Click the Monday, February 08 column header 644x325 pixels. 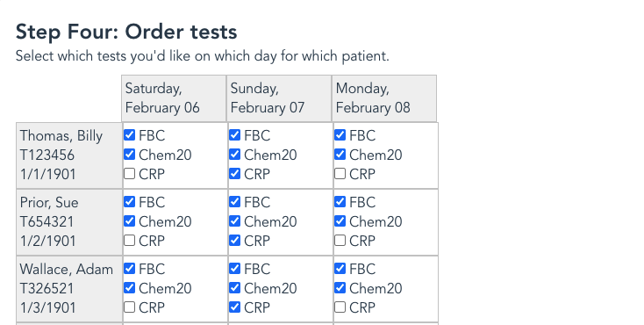coord(384,98)
